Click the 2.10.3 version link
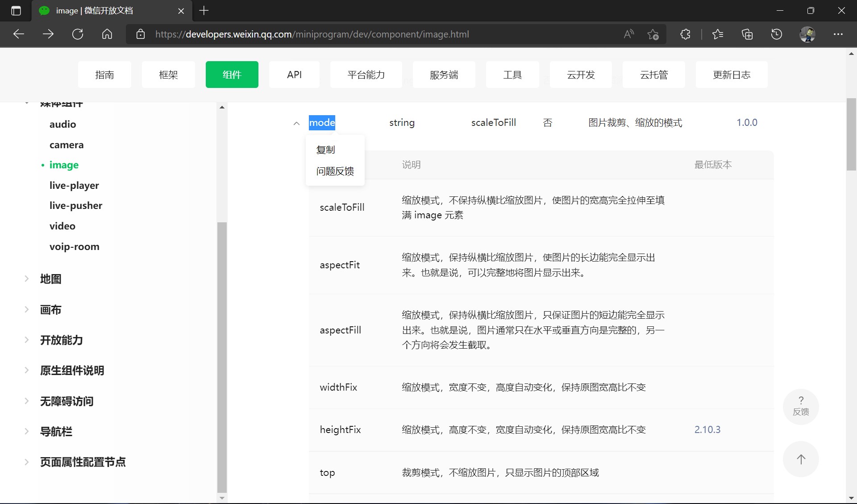 (707, 429)
